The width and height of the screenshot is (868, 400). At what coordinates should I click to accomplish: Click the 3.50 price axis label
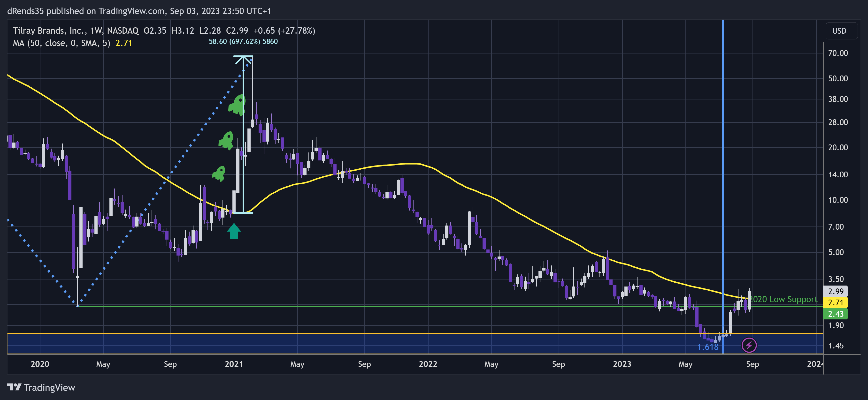click(x=836, y=279)
